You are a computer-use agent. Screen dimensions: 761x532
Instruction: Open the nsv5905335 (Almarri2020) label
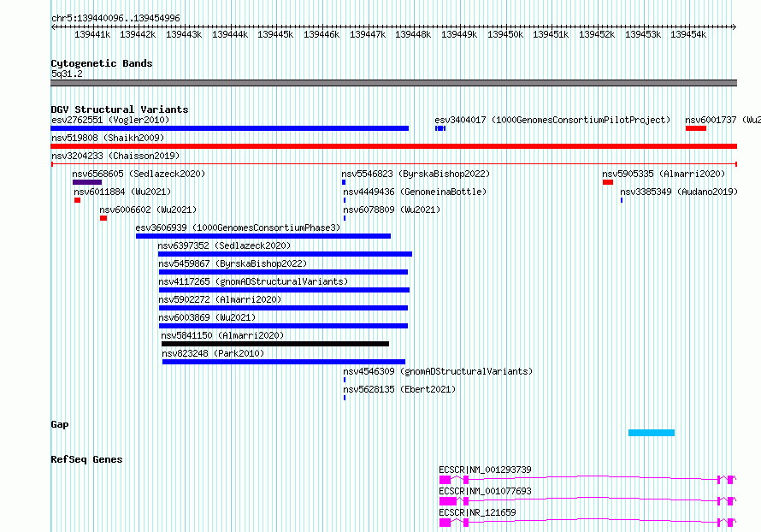pyautogui.click(x=664, y=174)
